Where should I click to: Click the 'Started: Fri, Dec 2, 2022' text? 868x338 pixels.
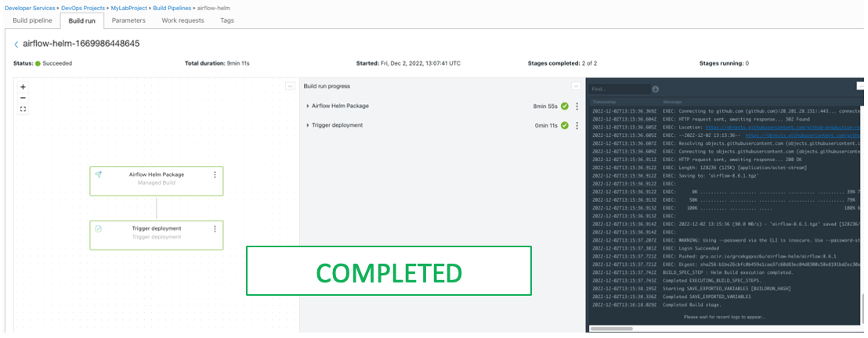click(x=408, y=63)
